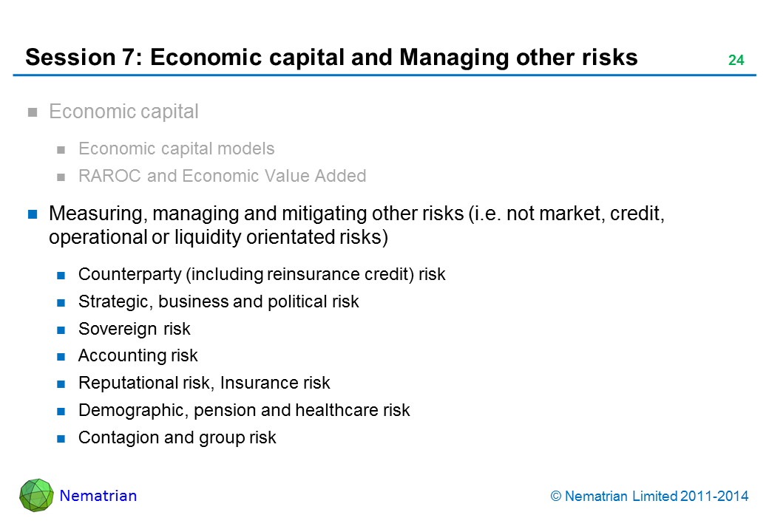Click the grey bullet beside Economic capital heading

(x=33, y=113)
